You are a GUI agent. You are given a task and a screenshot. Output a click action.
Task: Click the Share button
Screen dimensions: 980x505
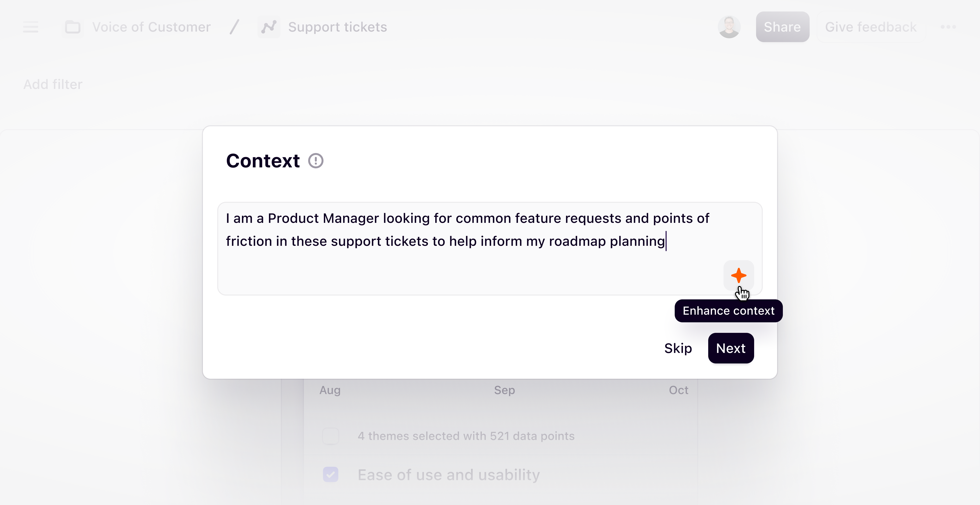[x=782, y=27]
